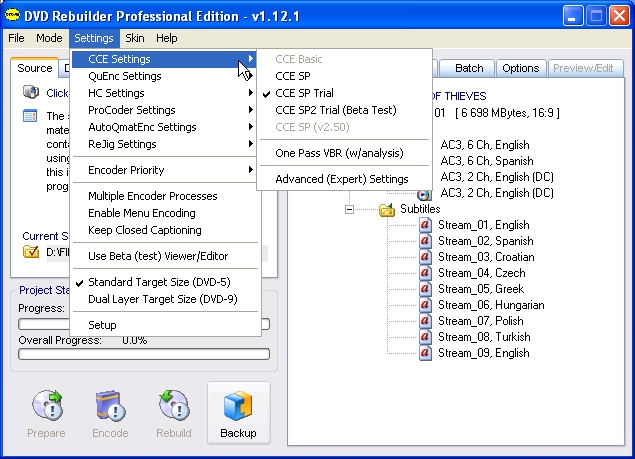Click the Stream_02 Spanish subtitle icon
The height and width of the screenshot is (459, 635).
pyautogui.click(x=425, y=241)
